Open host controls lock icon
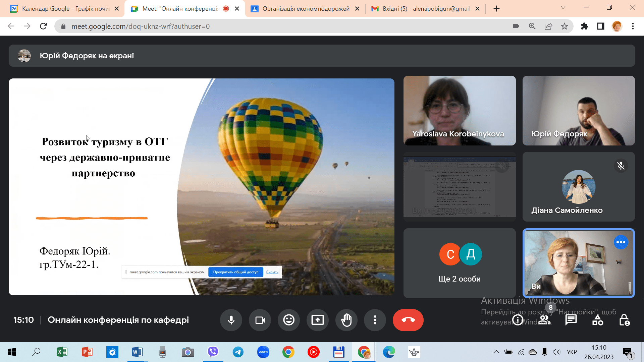Viewport: 644px width, 362px height. (624, 320)
